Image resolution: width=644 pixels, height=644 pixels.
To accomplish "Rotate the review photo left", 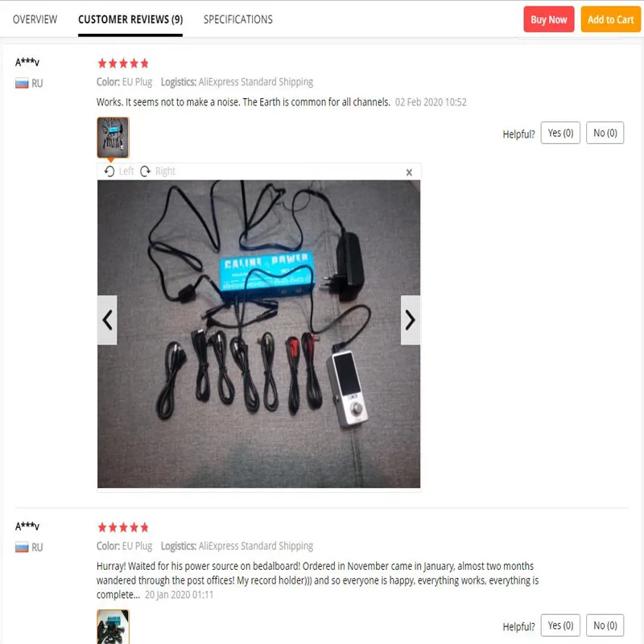I will coord(118,171).
